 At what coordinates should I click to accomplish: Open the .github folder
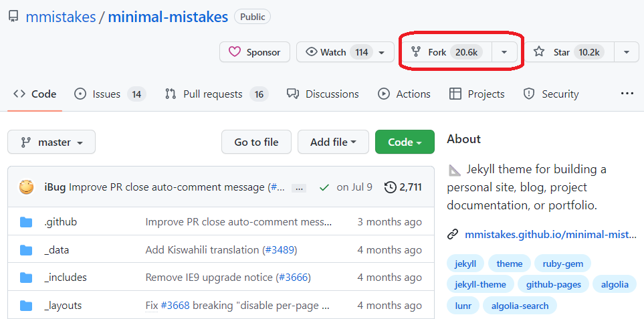click(60, 222)
